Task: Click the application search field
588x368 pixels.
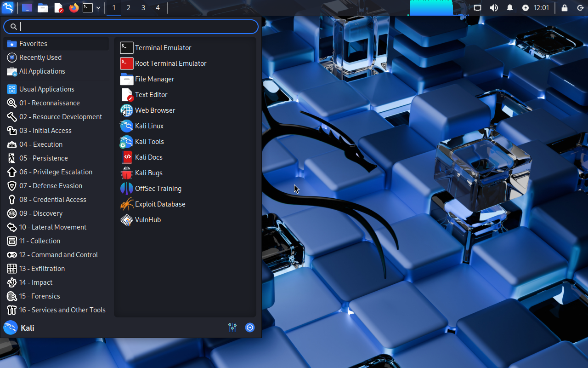Action: [x=138, y=27]
